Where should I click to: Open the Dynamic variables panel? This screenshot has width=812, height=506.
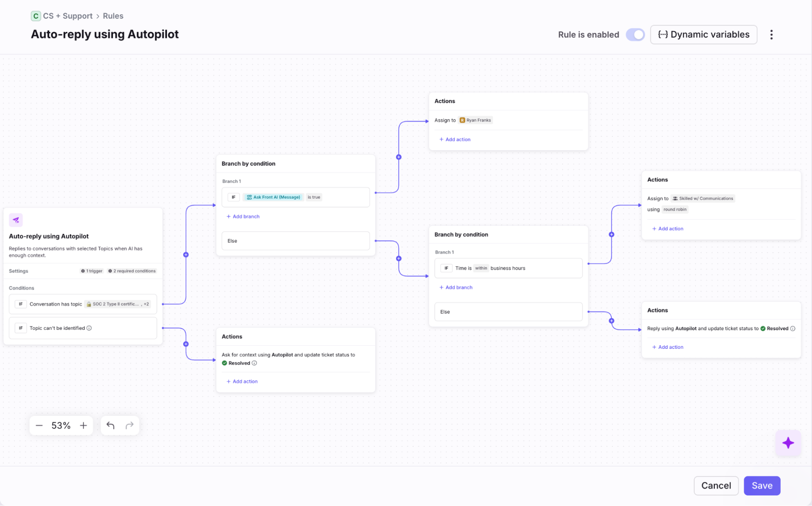pos(704,35)
